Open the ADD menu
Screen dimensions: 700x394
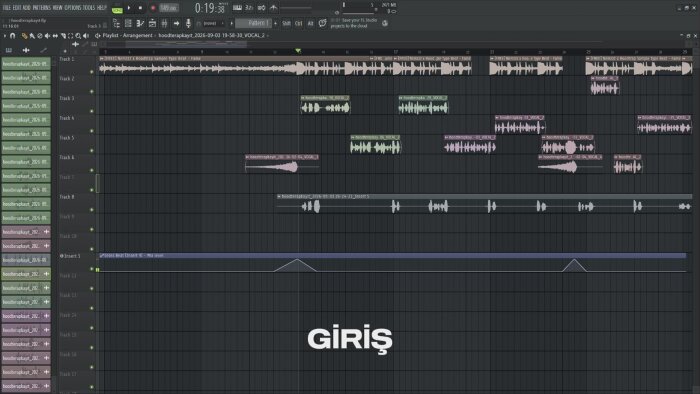[x=26, y=8]
